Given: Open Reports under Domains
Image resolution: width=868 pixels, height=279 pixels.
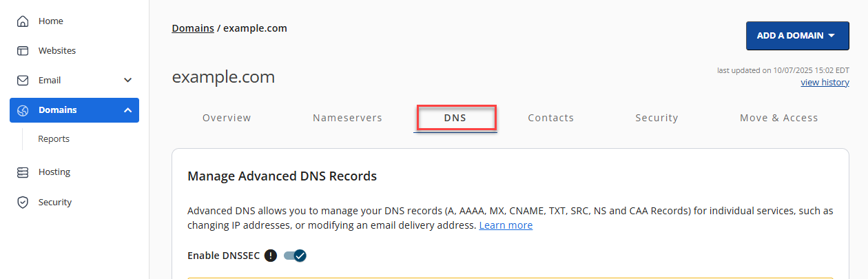Looking at the screenshot, I should point(54,139).
